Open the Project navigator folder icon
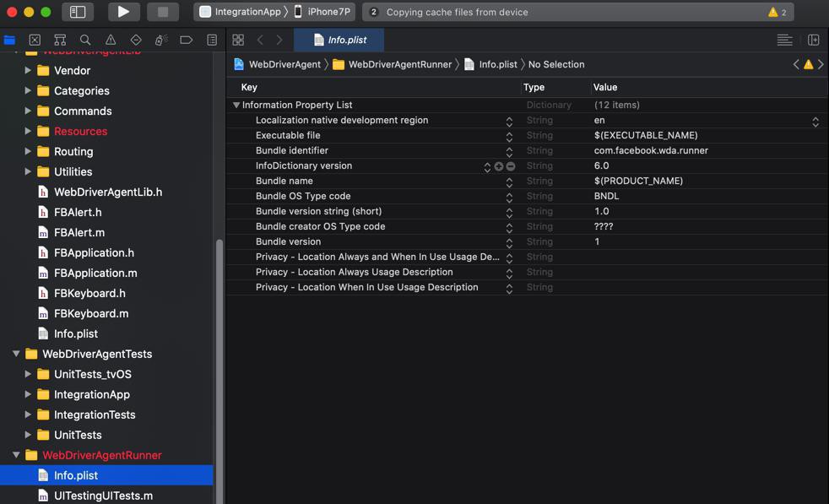Viewport: 829px width, 504px height. (9, 40)
